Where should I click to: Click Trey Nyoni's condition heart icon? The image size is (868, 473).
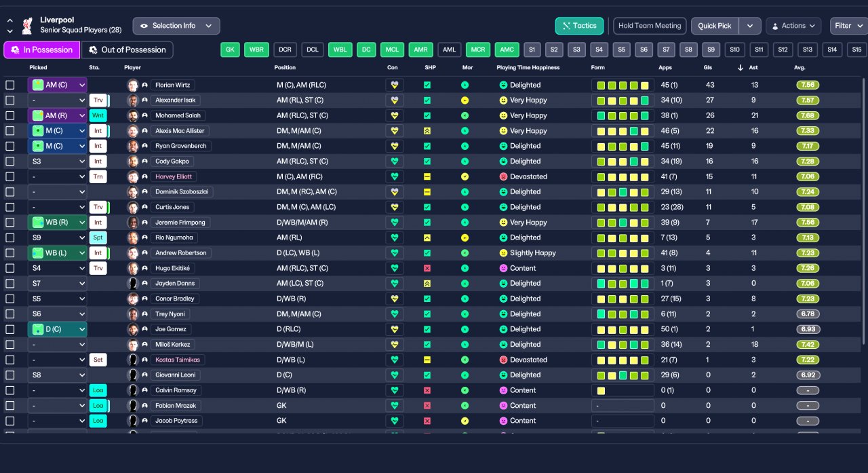[x=394, y=314]
